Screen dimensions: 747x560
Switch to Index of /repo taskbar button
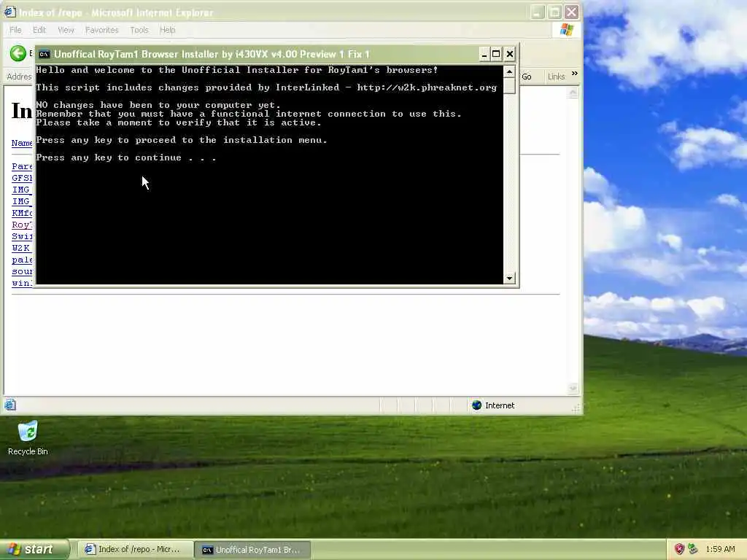tap(135, 550)
